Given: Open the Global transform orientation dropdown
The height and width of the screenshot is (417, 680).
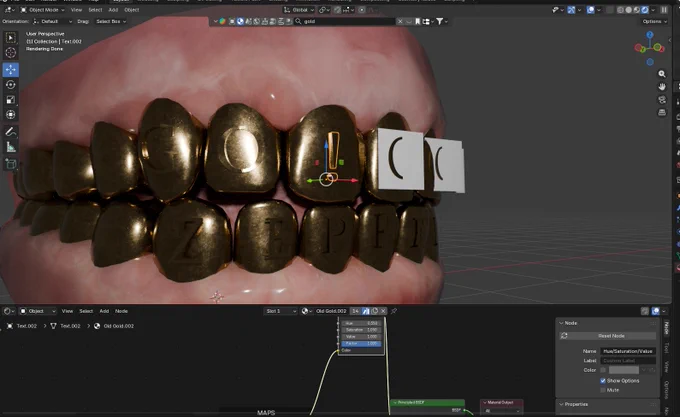Looking at the screenshot, I should pyautogui.click(x=299, y=10).
